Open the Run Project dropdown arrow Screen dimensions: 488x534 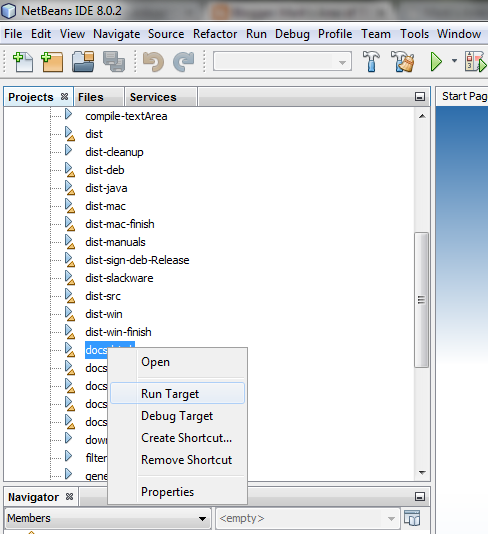click(454, 61)
